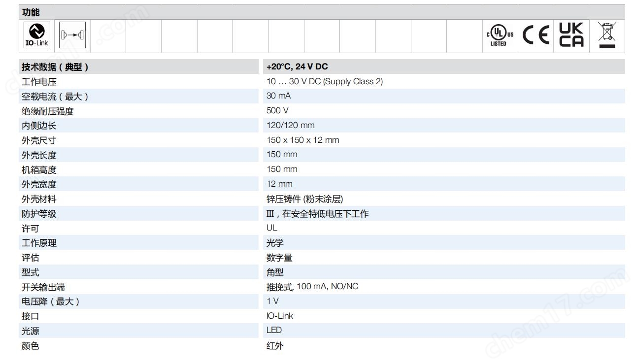Click the 空载电流（最大）label
The width and height of the screenshot is (636, 364).
[55, 97]
